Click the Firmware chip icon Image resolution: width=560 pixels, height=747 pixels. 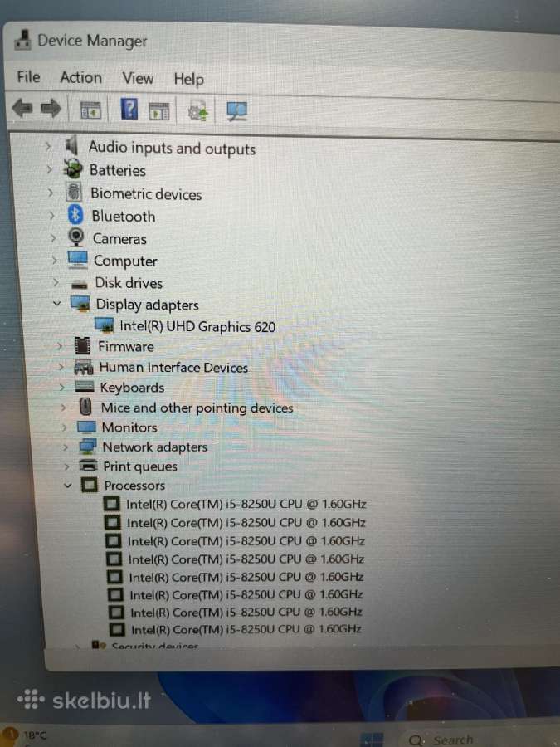tap(82, 345)
